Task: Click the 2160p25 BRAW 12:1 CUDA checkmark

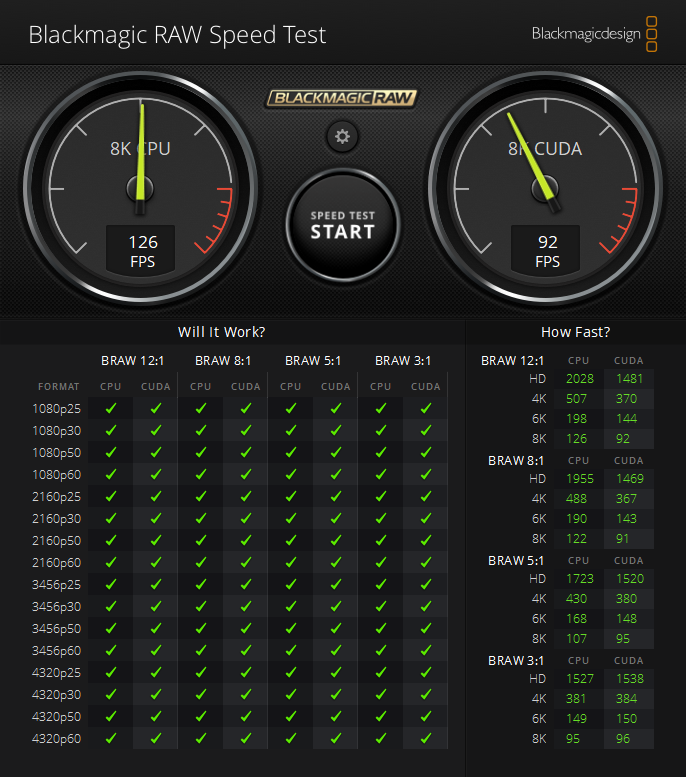Action: point(156,497)
